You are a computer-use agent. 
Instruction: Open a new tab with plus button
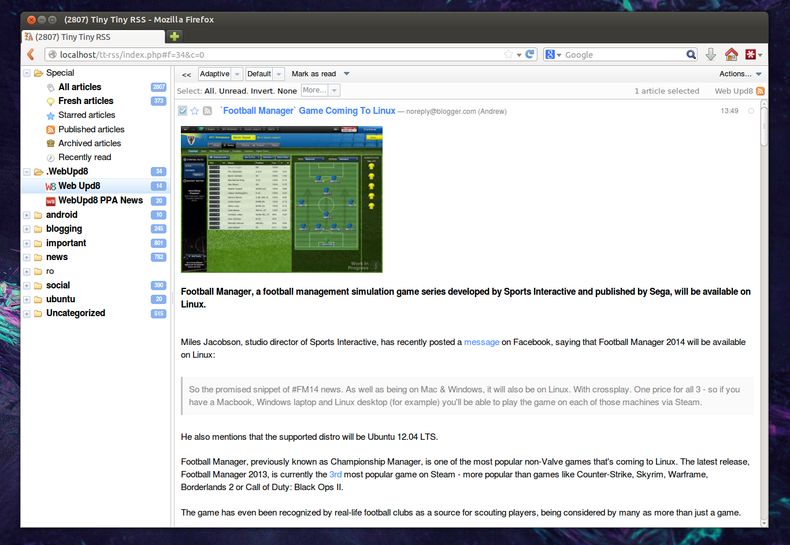pyautogui.click(x=174, y=36)
